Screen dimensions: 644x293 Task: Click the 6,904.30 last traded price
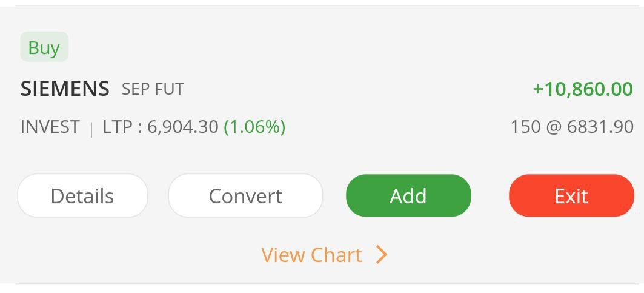pos(182,127)
